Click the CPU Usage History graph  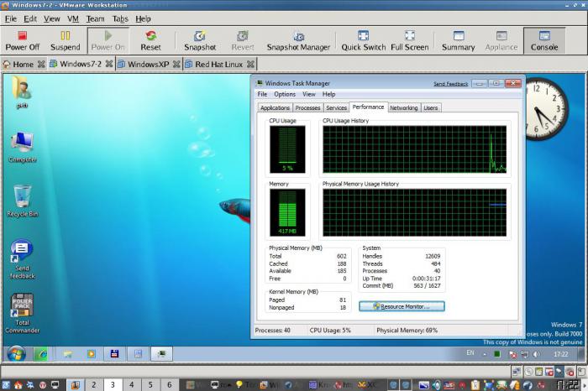[414, 149]
